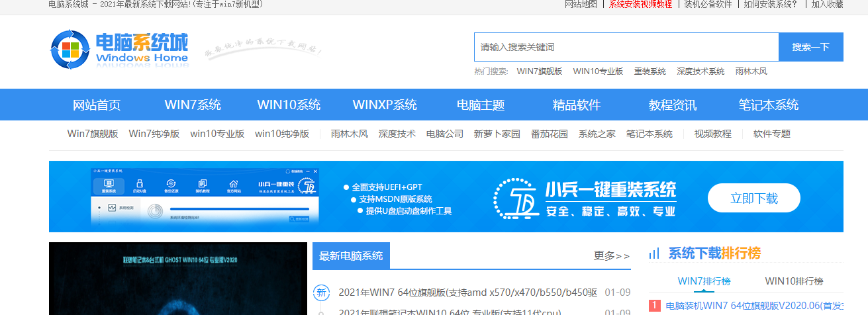The width and height of the screenshot is (868, 315).
Task: Open 2021年WIN7 64位旗舰版 article link
Action: tap(467, 292)
